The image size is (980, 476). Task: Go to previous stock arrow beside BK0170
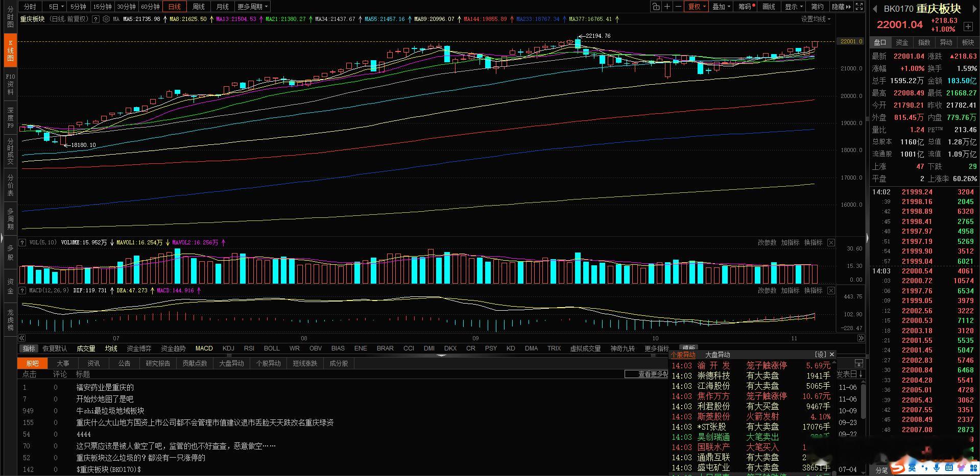click(x=875, y=9)
